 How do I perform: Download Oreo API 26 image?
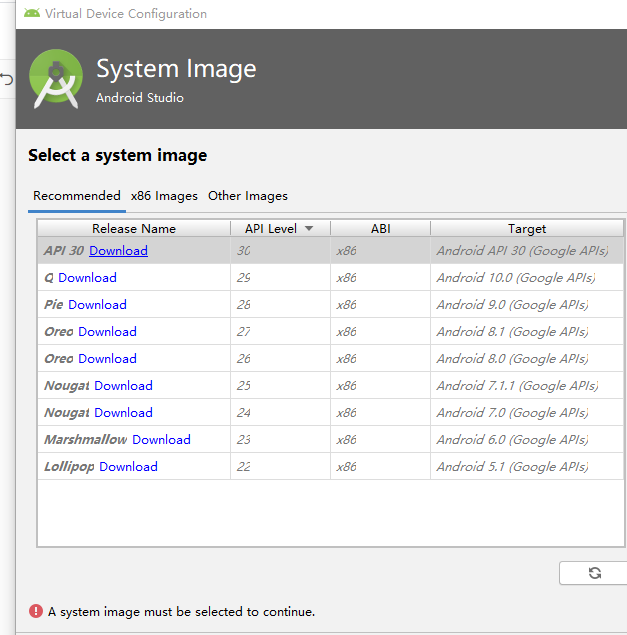pos(107,359)
